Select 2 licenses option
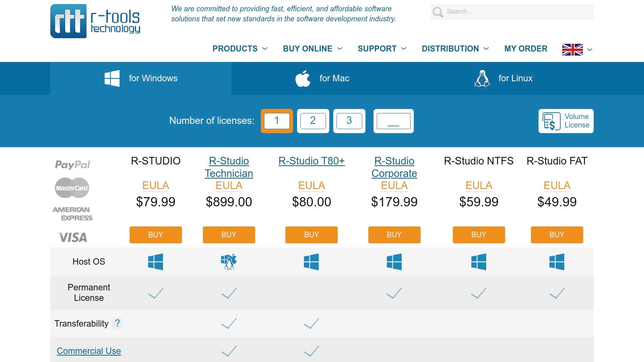The height and width of the screenshot is (362, 644). coord(313,121)
